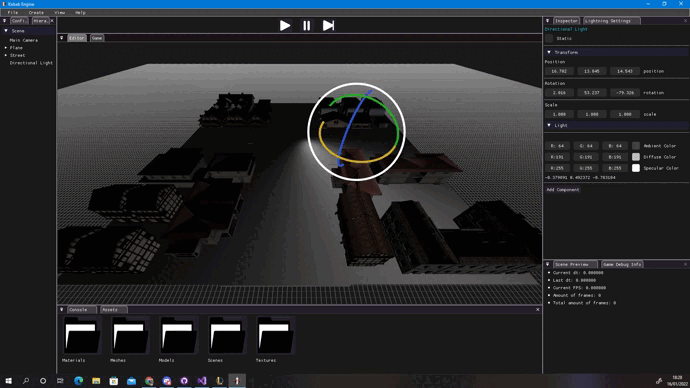
Task: Collapse the Light section
Action: [549, 125]
